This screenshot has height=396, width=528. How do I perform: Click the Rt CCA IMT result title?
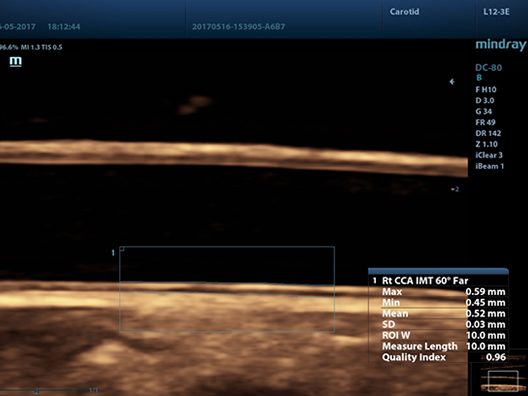(x=425, y=281)
